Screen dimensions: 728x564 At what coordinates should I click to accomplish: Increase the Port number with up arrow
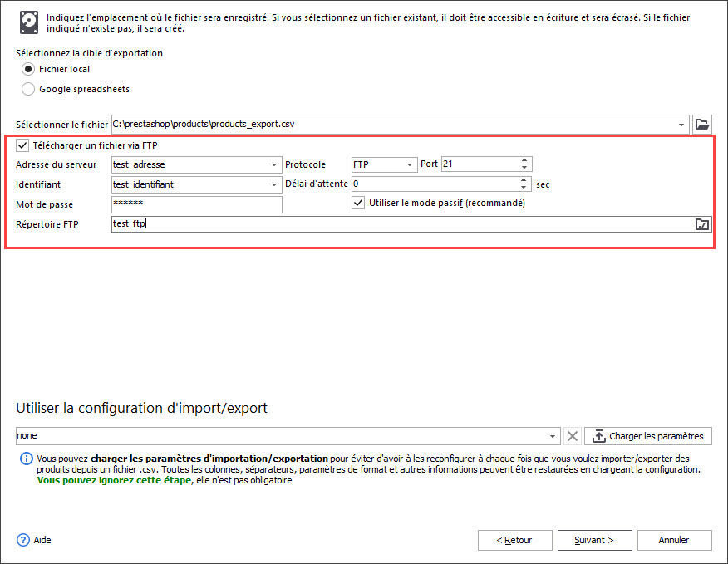(524, 161)
